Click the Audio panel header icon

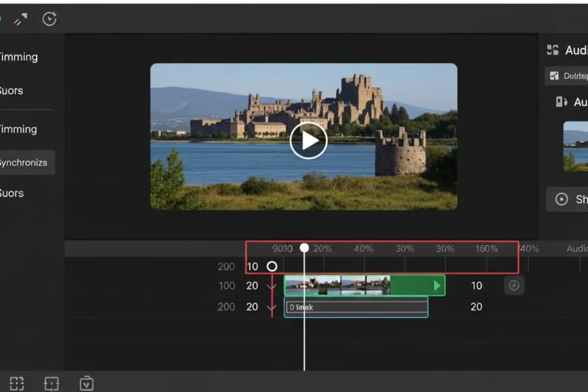tap(552, 50)
